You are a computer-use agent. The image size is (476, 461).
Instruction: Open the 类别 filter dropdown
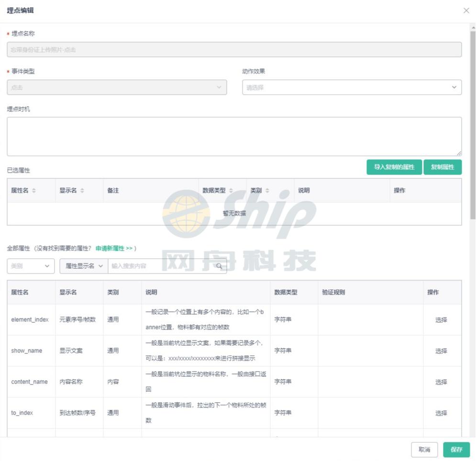tap(31, 265)
